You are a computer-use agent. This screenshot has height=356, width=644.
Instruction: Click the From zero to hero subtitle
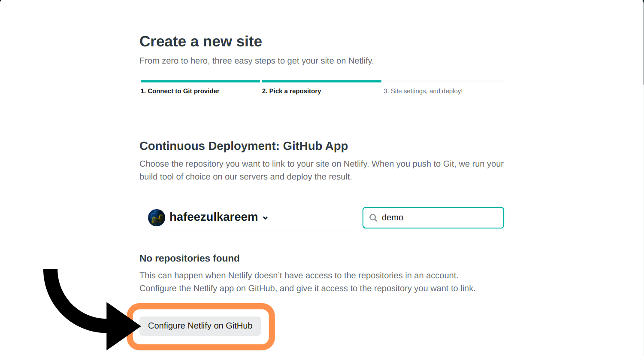tap(256, 61)
